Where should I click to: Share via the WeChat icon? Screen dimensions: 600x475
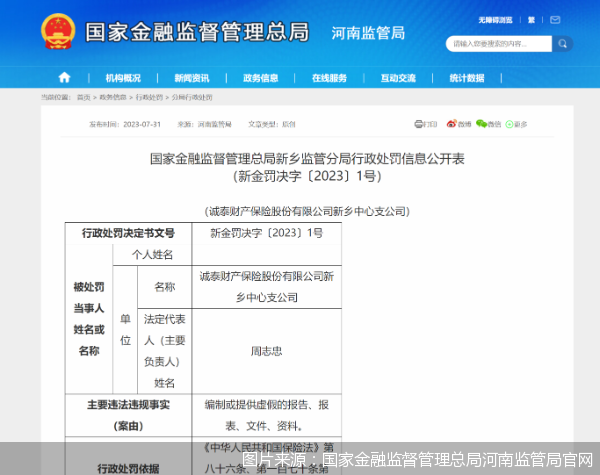pos(481,124)
